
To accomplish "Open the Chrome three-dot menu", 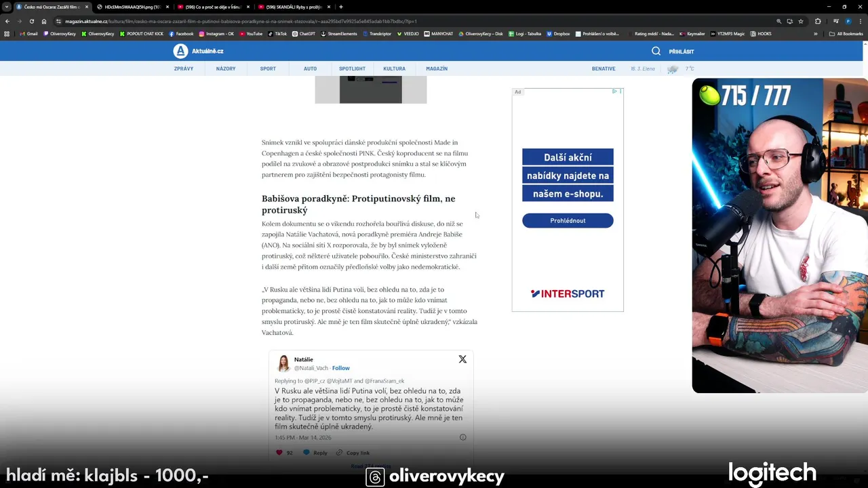I will pyautogui.click(x=860, y=21).
